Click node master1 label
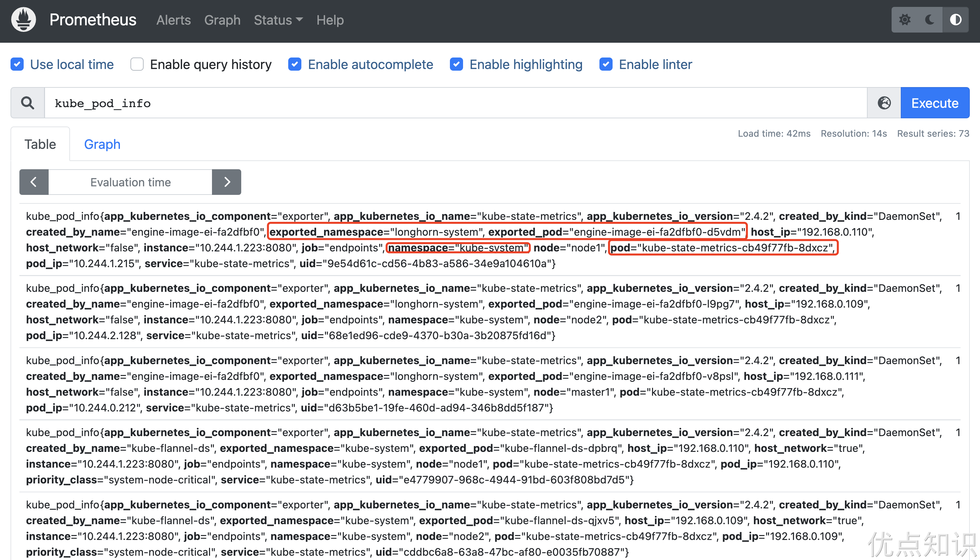Screen dimensions: 980x560 [x=574, y=392]
